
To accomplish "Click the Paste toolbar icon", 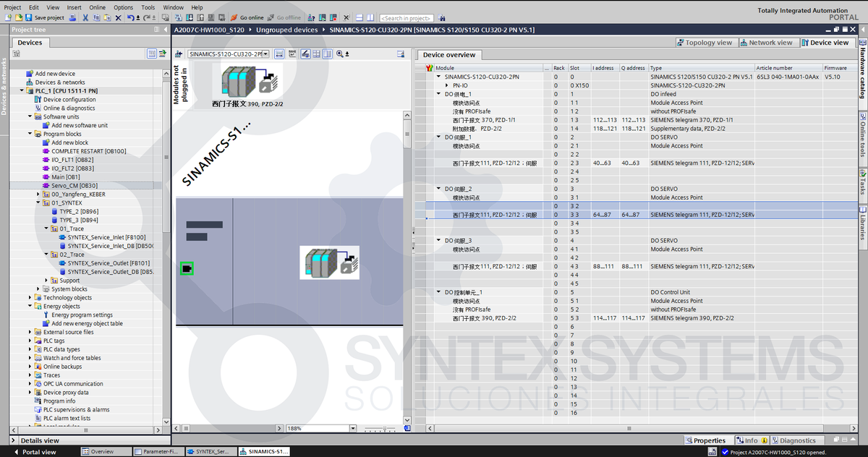I will tap(107, 17).
